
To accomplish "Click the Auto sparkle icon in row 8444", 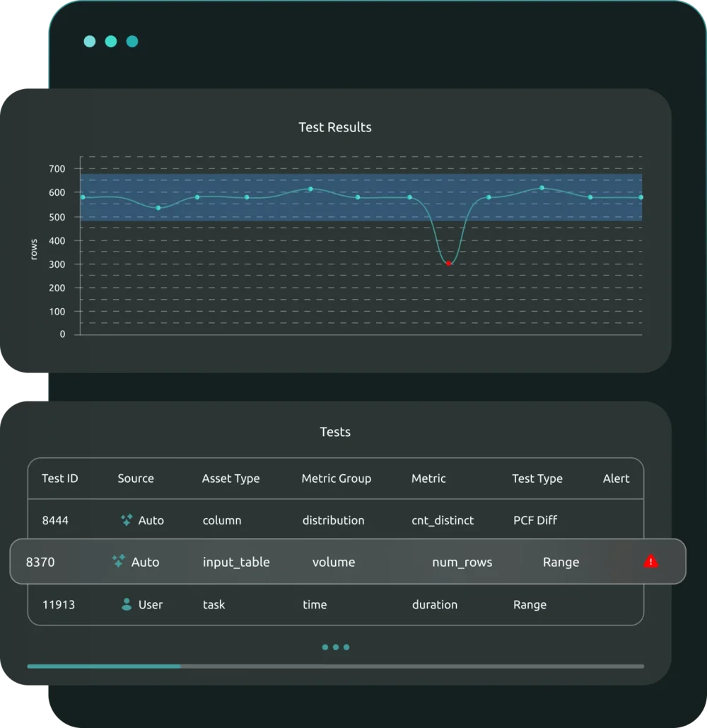I will tap(127, 520).
